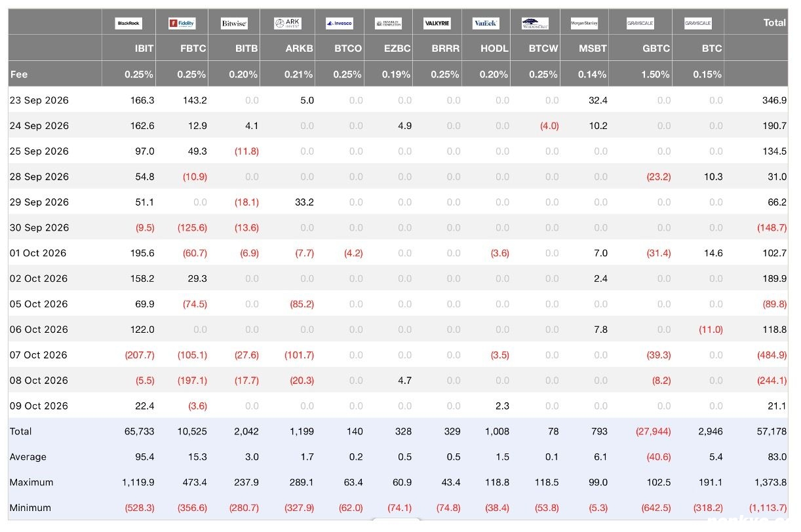Select the BITB column header
This screenshot has width=801, height=532.
[246, 48]
